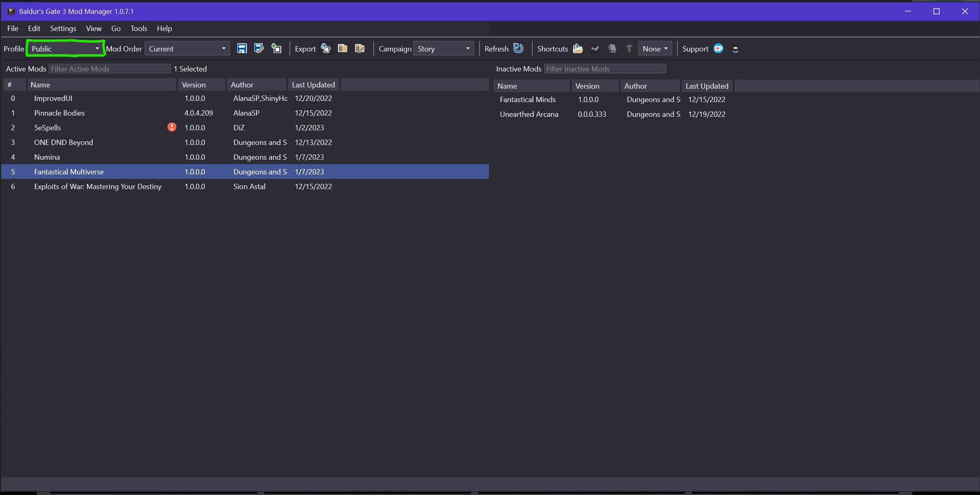Click the DiZ author cell

tap(239, 128)
